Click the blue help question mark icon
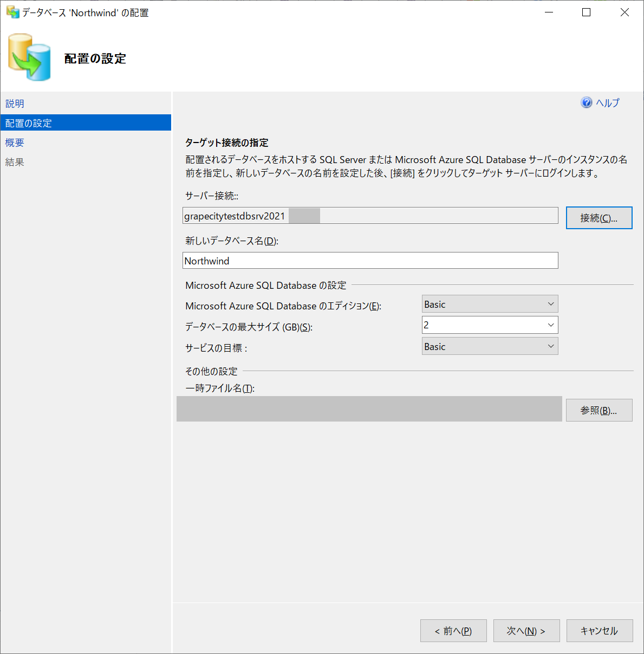644x654 pixels. (x=587, y=102)
